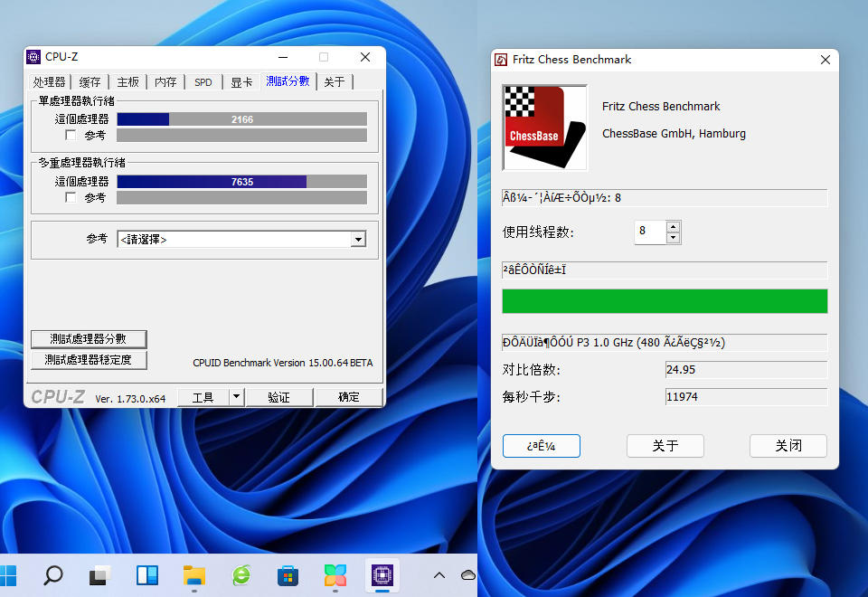Click the ChessBase logo image
The height and width of the screenshot is (597, 868).
click(544, 128)
